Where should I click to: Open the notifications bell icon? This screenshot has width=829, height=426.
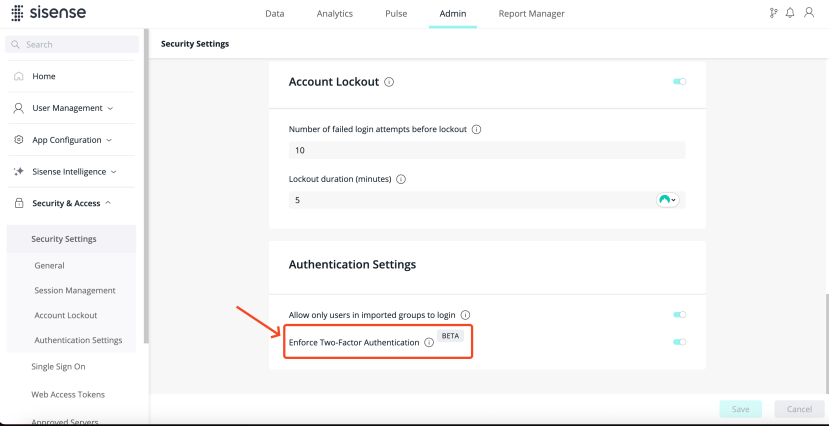[x=790, y=13]
